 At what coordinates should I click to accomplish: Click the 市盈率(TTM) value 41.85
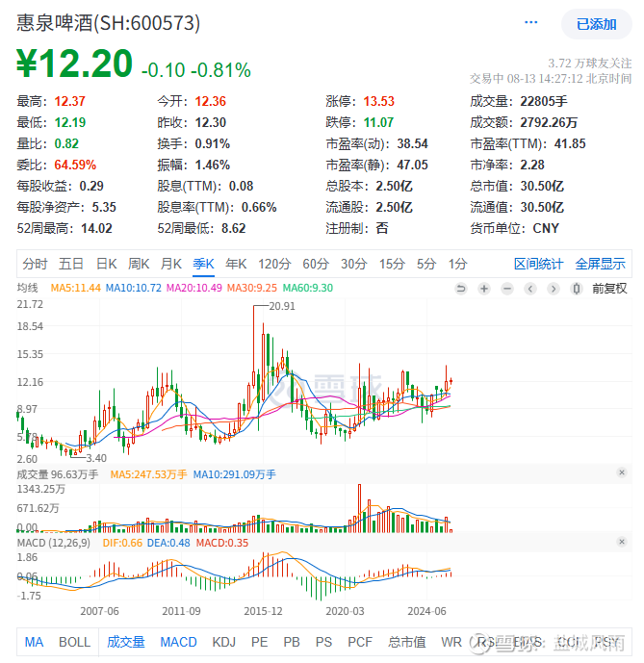(x=570, y=143)
